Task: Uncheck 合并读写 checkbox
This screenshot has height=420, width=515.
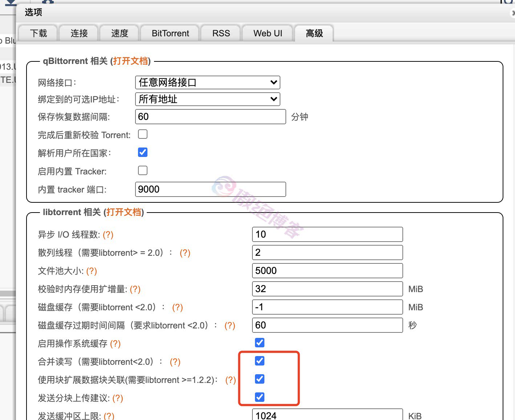Action: 259,360
